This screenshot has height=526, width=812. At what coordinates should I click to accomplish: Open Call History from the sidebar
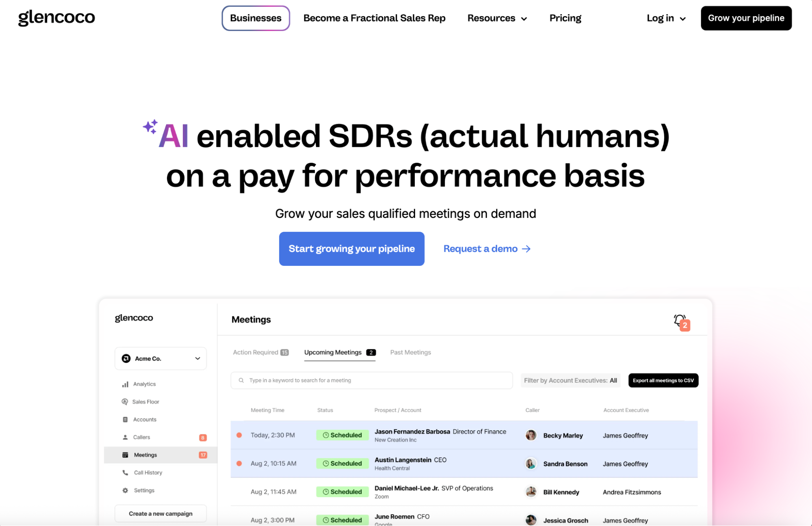pyautogui.click(x=147, y=472)
